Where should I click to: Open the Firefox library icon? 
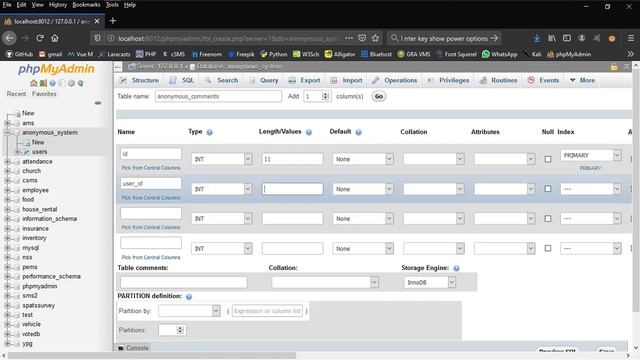pos(552,38)
